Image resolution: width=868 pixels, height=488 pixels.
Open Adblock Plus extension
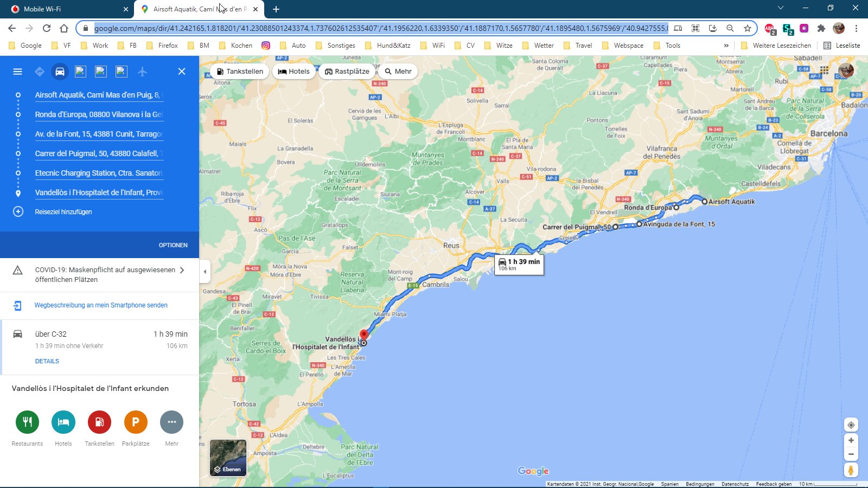(x=770, y=28)
